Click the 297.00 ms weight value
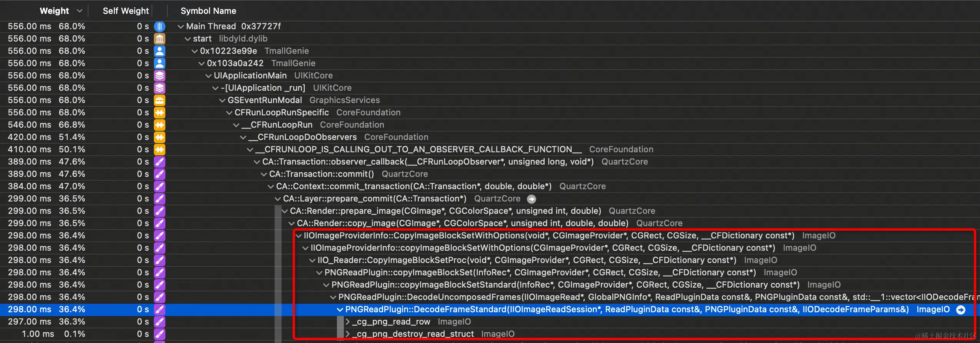The height and width of the screenshot is (343, 980). [x=29, y=322]
